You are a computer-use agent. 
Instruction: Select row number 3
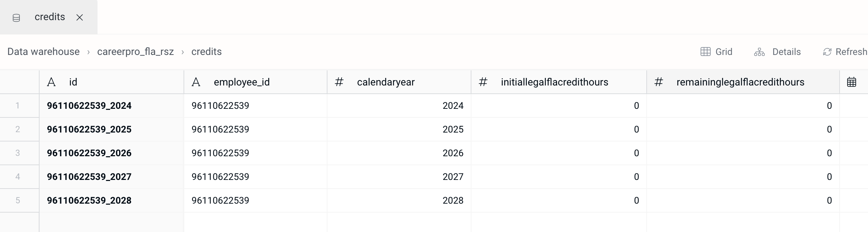(x=18, y=153)
